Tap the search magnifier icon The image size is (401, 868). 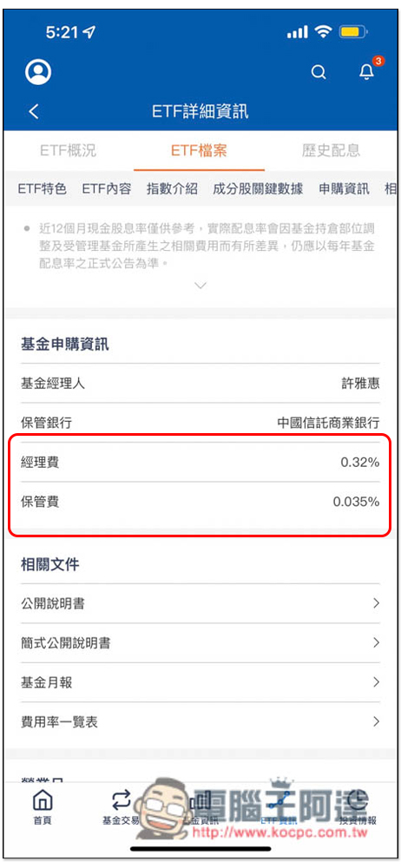(319, 72)
